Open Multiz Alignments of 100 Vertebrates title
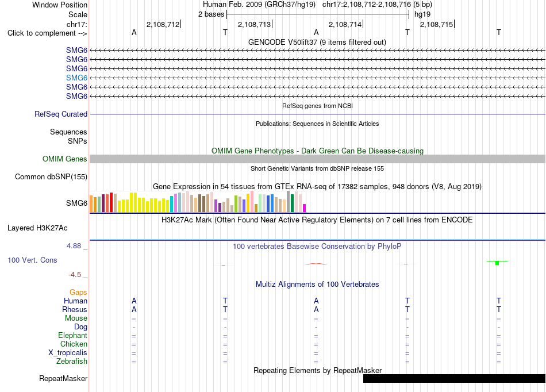The image size is (546, 392). (x=317, y=285)
